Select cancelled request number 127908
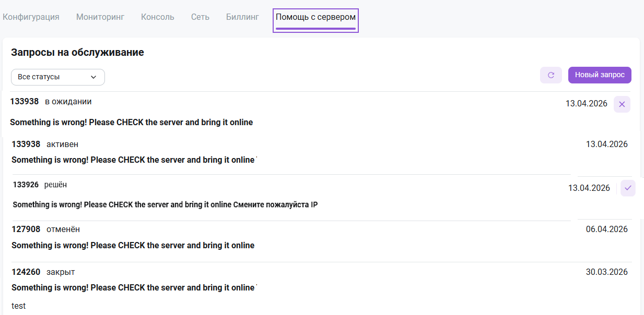The height and width of the screenshot is (315, 644). click(x=26, y=229)
